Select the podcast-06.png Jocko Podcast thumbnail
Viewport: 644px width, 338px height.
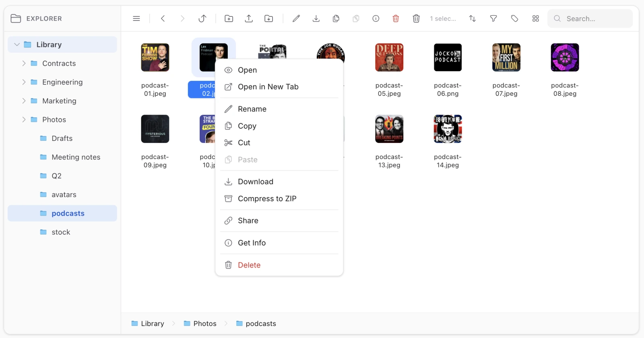click(448, 58)
